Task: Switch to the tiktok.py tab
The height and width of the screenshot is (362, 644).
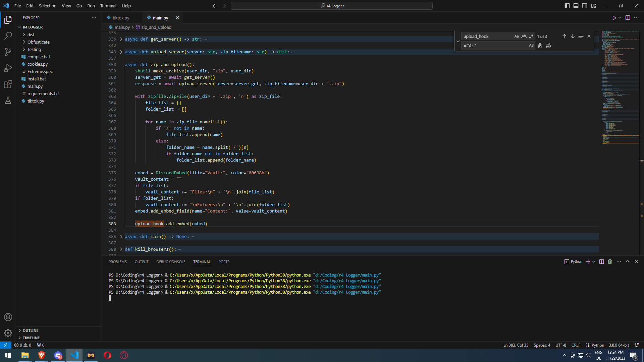Action: [121, 18]
